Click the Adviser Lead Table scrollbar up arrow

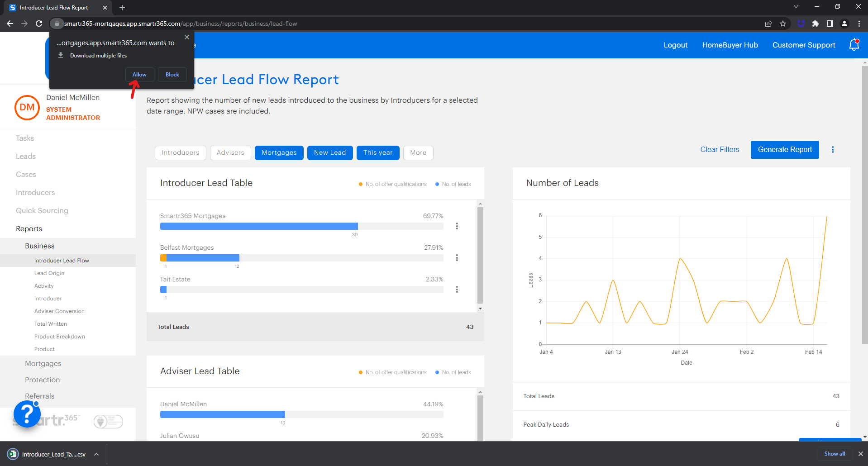pyautogui.click(x=480, y=392)
